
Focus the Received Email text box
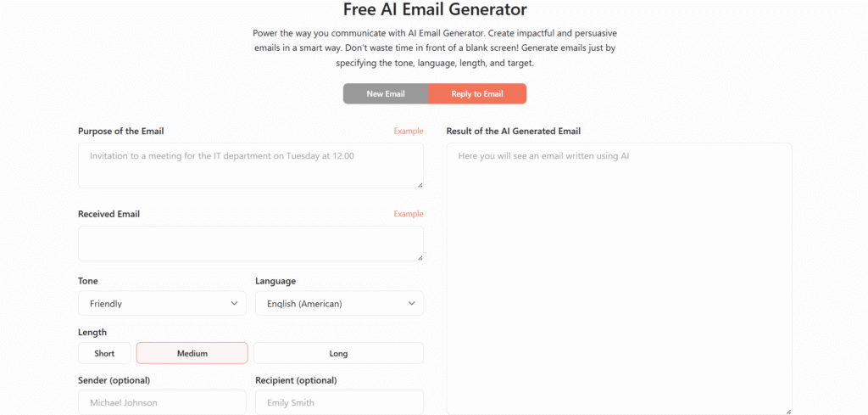pyautogui.click(x=250, y=244)
